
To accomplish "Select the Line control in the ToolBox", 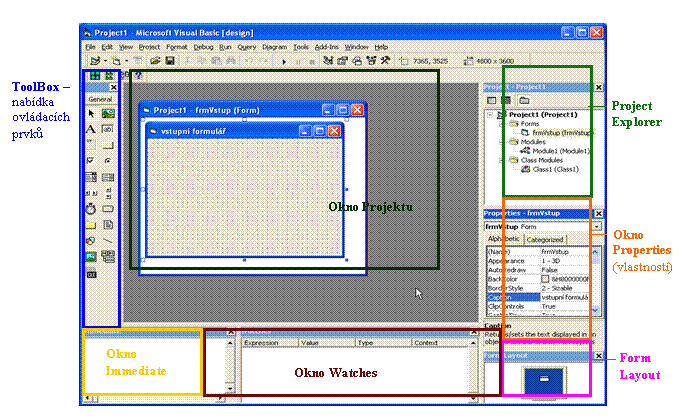I will [108, 241].
